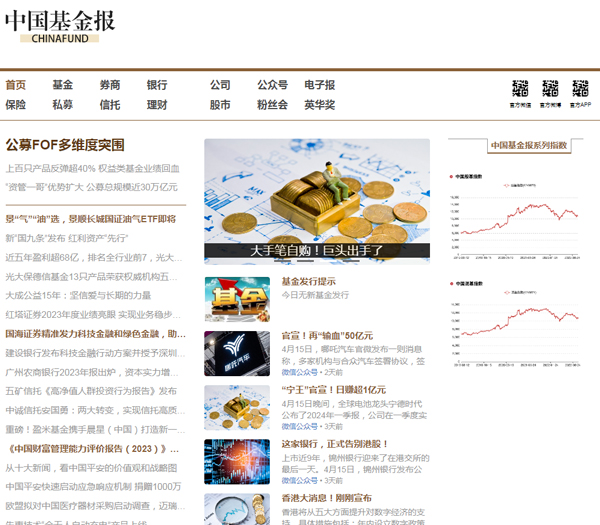Open article 五矿信托《高净值人群投资行为报告》发布
Viewport: 600px width, 525px height.
(91, 391)
